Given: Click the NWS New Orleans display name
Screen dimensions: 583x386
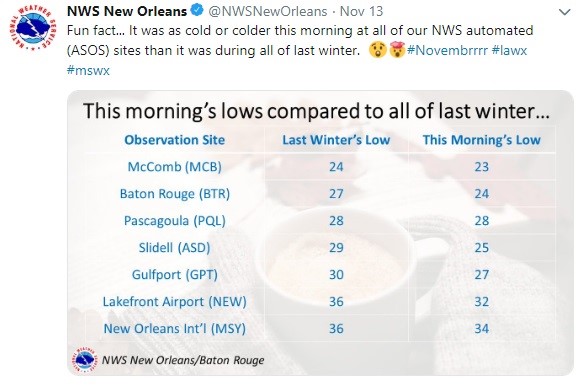Looking at the screenshot, I should (127, 11).
